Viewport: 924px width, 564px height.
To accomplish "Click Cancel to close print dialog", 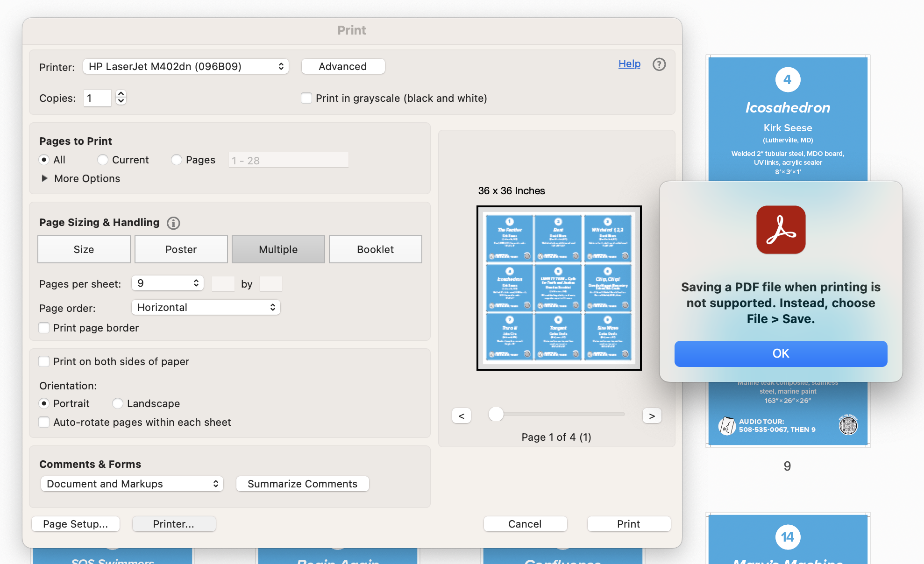I will [x=525, y=524].
